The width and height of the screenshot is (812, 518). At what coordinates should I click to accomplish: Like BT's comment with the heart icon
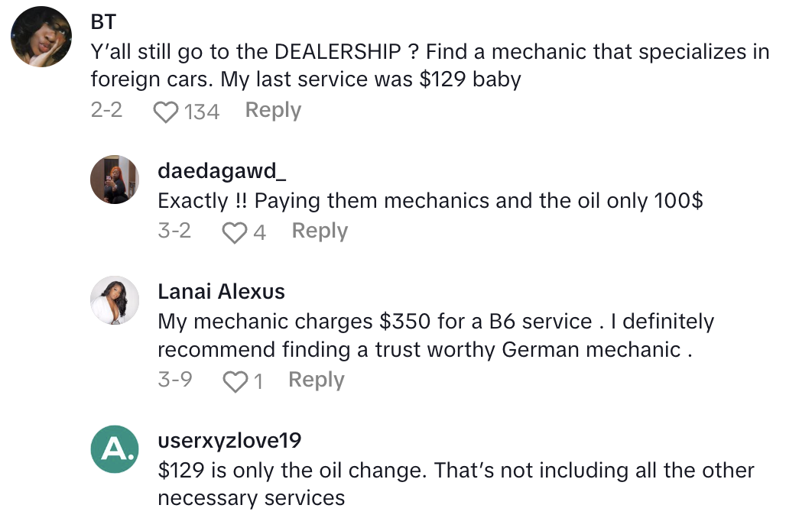[x=165, y=112]
